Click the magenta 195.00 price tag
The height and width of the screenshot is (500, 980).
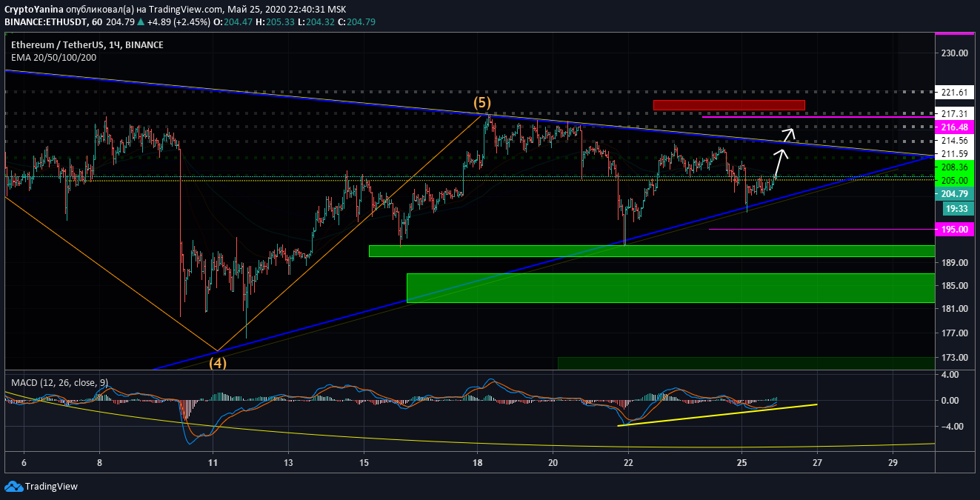pos(955,230)
